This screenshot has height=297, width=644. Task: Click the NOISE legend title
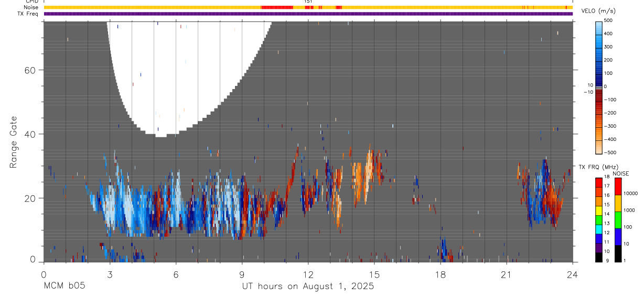[620, 173]
